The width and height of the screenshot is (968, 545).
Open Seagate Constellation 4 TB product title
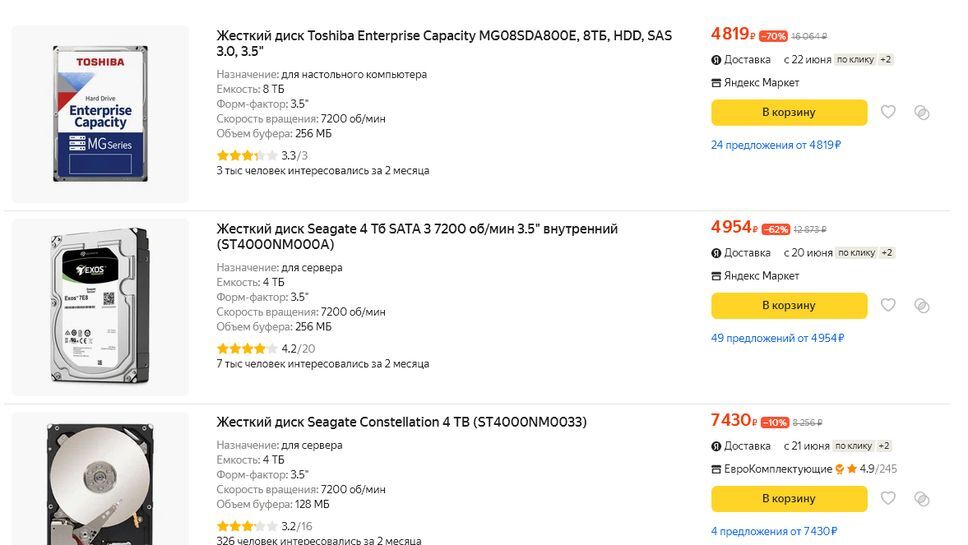pos(401,422)
